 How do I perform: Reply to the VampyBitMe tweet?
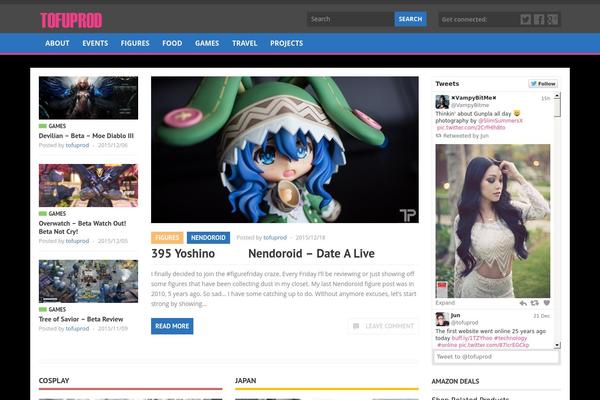tap(523, 303)
